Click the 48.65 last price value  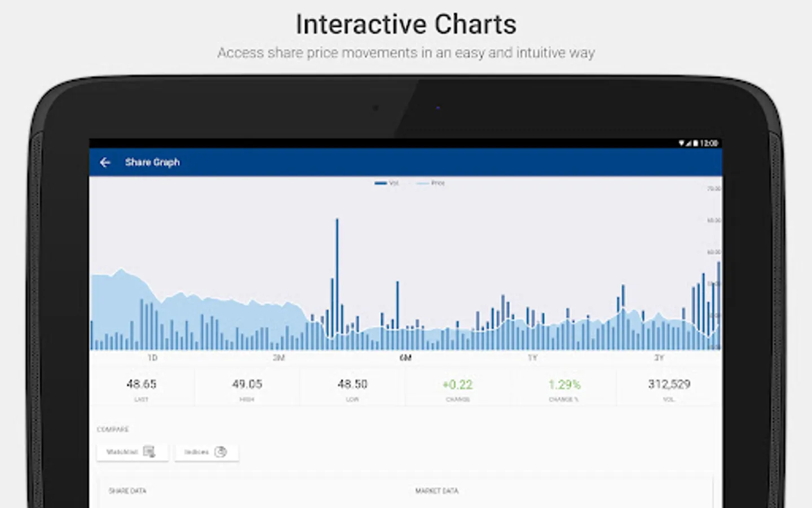[x=142, y=384]
